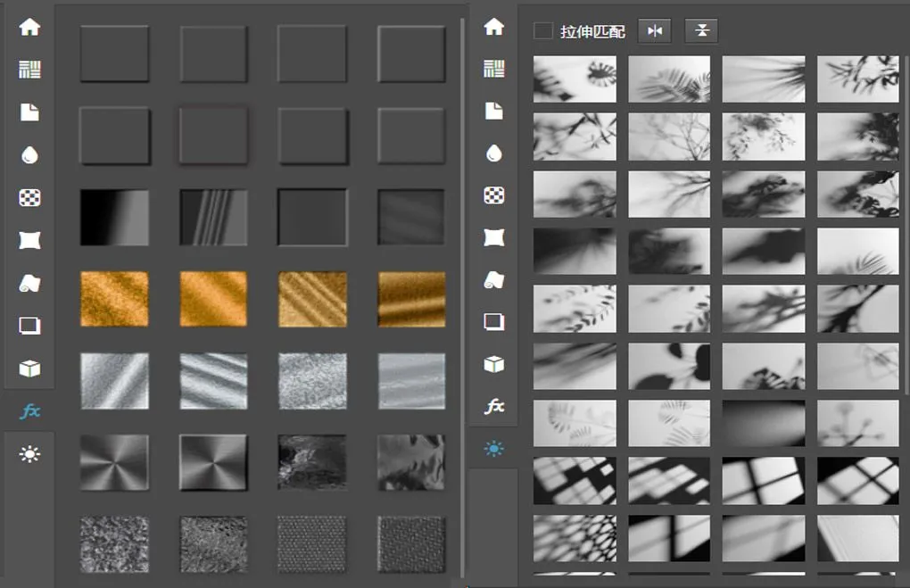Select the sun light-effects icon in the styles sidebar
910x588 pixels.
(29, 454)
